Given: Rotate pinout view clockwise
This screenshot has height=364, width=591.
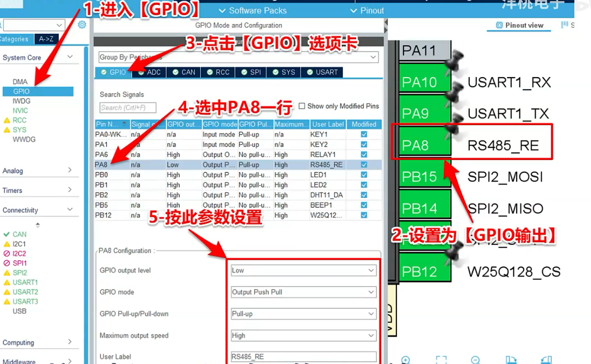Looking at the screenshot, I should click(x=511, y=360).
